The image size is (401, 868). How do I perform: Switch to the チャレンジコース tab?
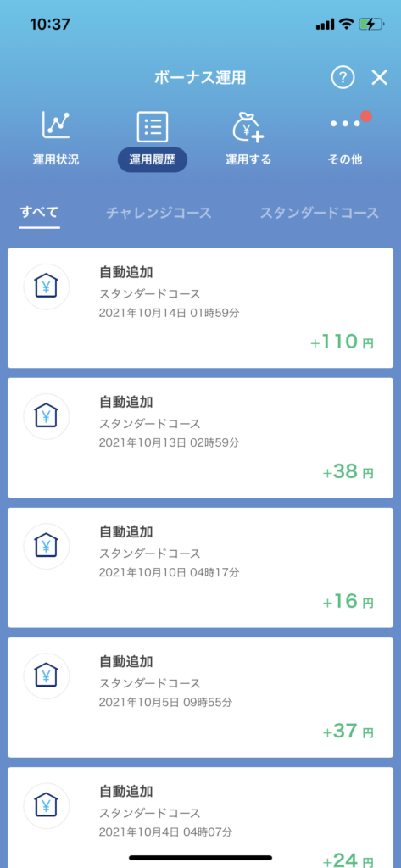click(x=159, y=213)
